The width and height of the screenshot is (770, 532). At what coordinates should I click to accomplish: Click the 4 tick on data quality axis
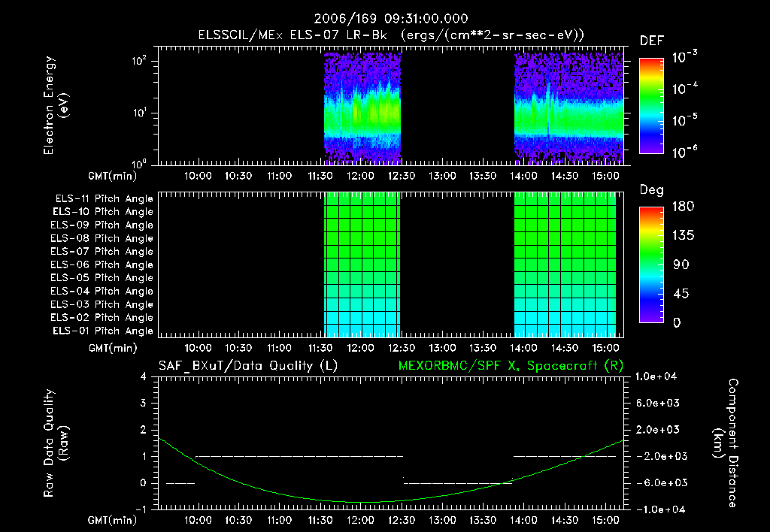tap(144, 376)
